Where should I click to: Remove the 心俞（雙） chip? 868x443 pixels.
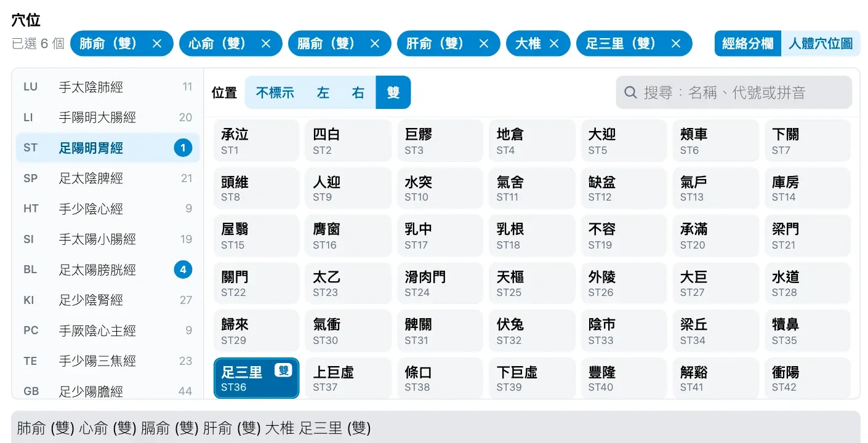[x=266, y=44]
